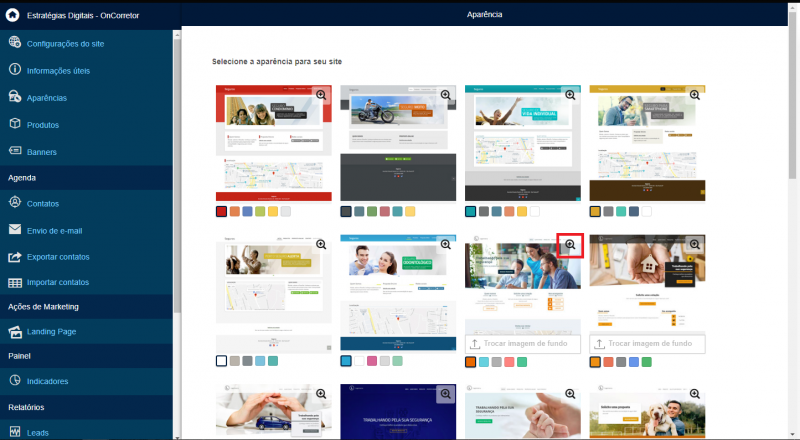Image resolution: width=800 pixels, height=440 pixels.
Task: Click first Trocar imagem de fundo button
Action: 522,344
